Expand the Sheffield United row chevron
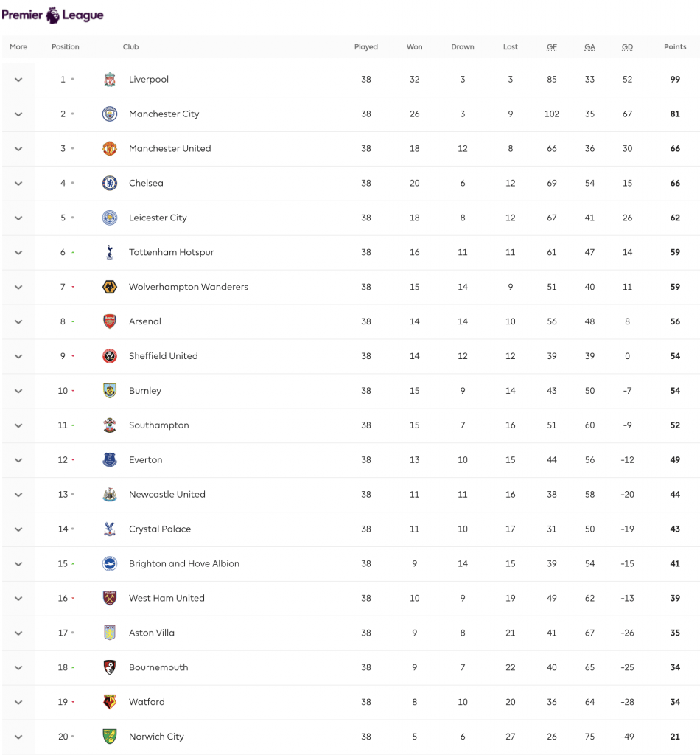The height and width of the screenshot is (755, 700). coord(18,356)
